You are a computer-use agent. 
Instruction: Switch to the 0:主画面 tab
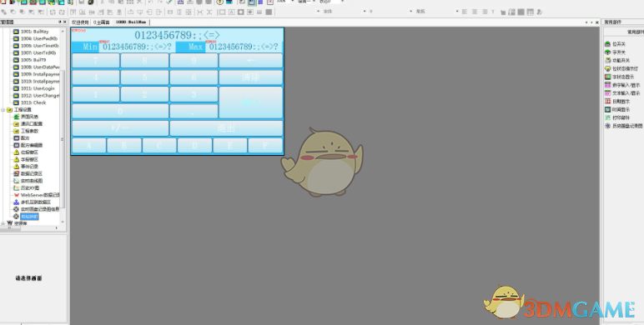[x=101, y=22]
